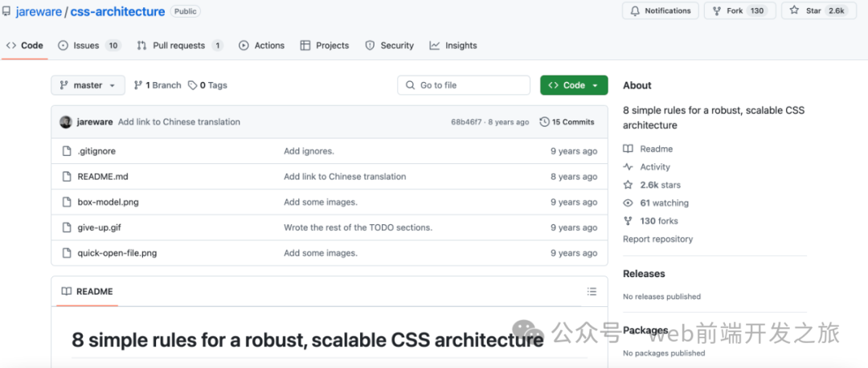
Task: Click jareware's avatar image
Action: (x=66, y=122)
